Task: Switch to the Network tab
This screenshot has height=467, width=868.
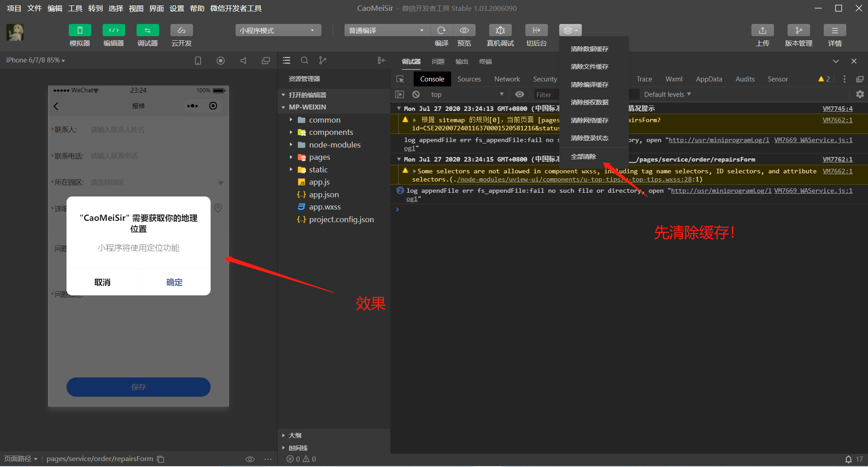Action: (507, 79)
